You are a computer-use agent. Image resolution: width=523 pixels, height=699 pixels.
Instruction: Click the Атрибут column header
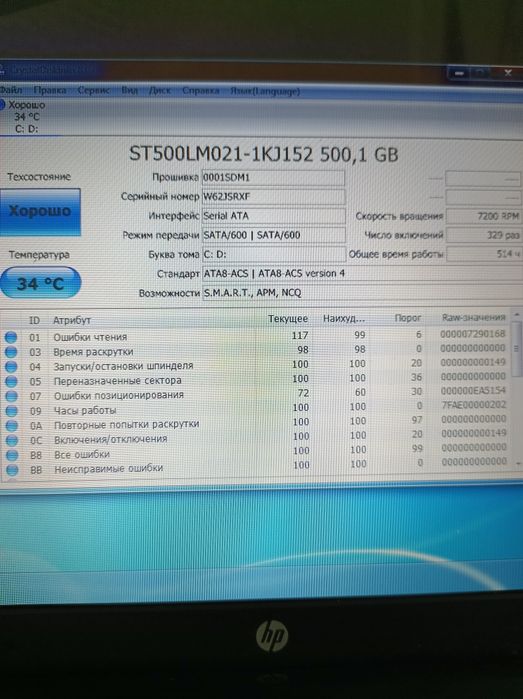coord(72,320)
